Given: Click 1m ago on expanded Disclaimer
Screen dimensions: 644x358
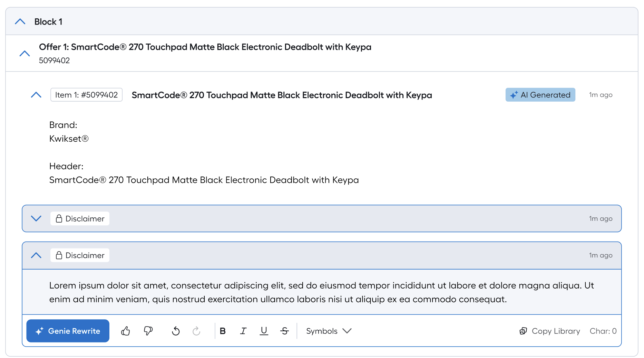Looking at the screenshot, I should tap(601, 255).
